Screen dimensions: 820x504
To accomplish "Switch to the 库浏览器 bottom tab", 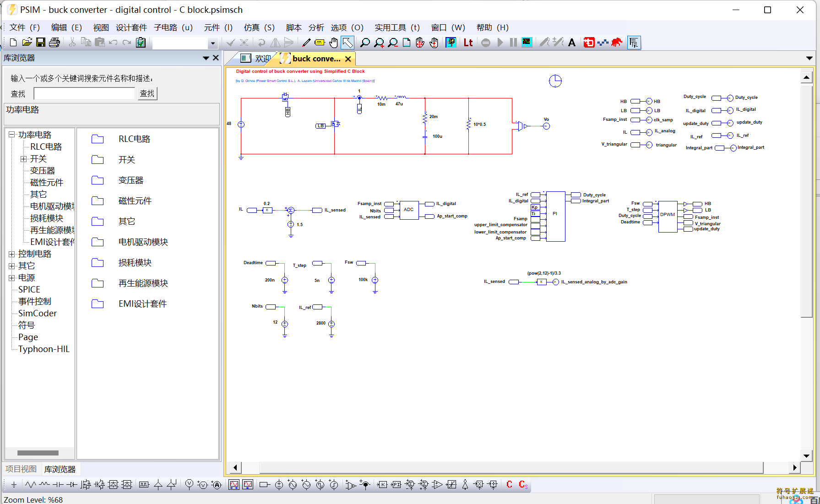I will 60,469.
